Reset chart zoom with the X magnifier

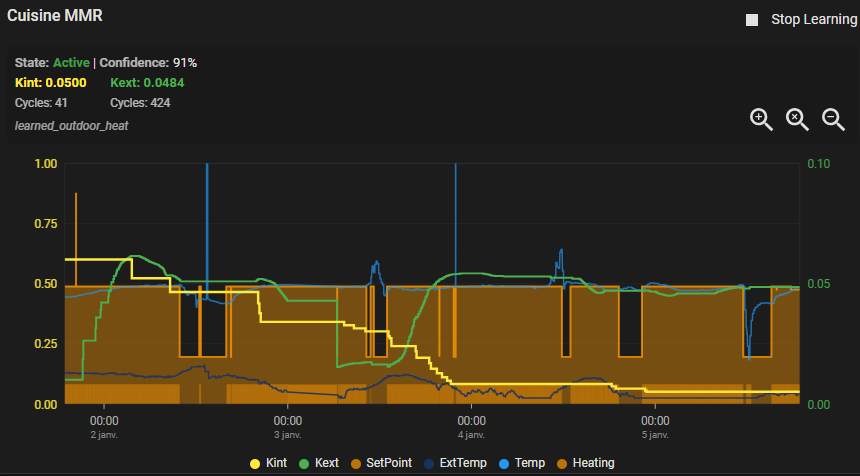(797, 119)
